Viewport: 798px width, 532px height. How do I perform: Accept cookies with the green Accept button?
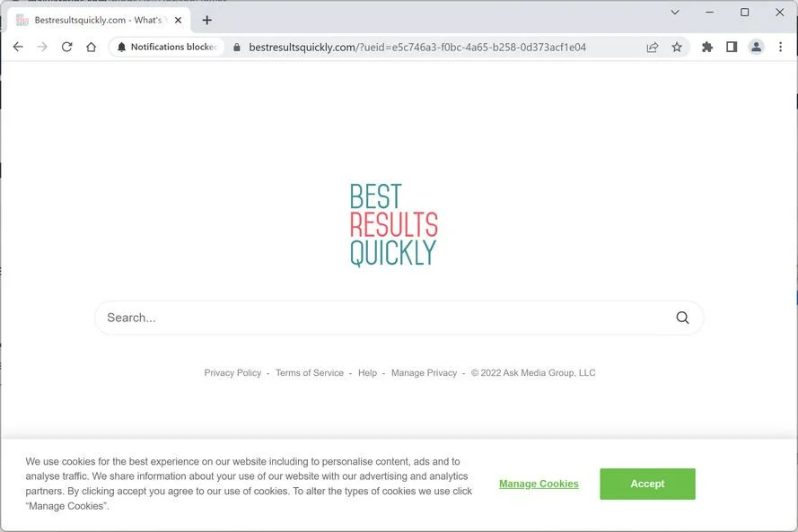coord(647,484)
